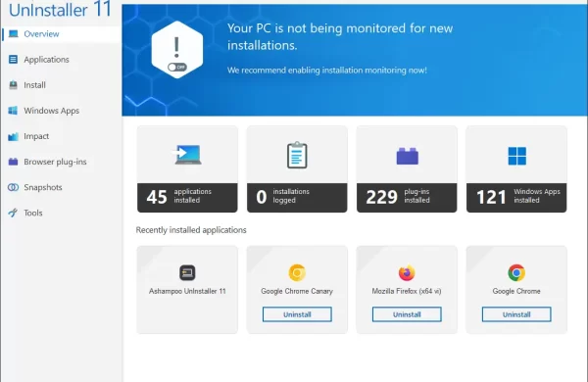588x382 pixels.
Task: Open the Overview section
Action: pyautogui.click(x=61, y=34)
